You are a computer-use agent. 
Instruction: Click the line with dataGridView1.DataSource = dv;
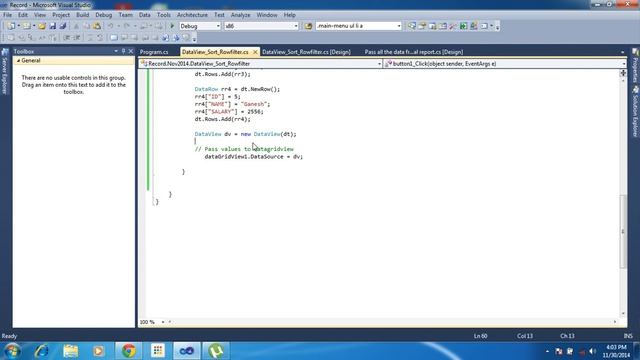click(x=253, y=157)
